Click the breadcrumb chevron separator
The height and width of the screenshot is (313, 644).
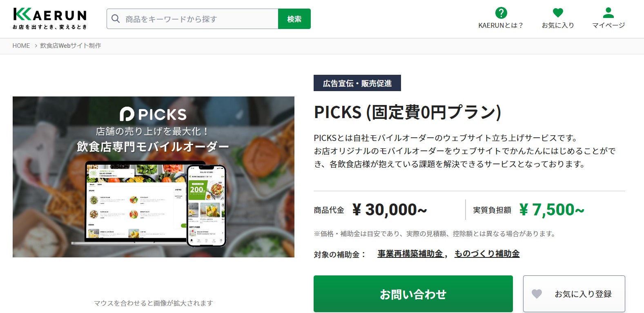[36, 46]
